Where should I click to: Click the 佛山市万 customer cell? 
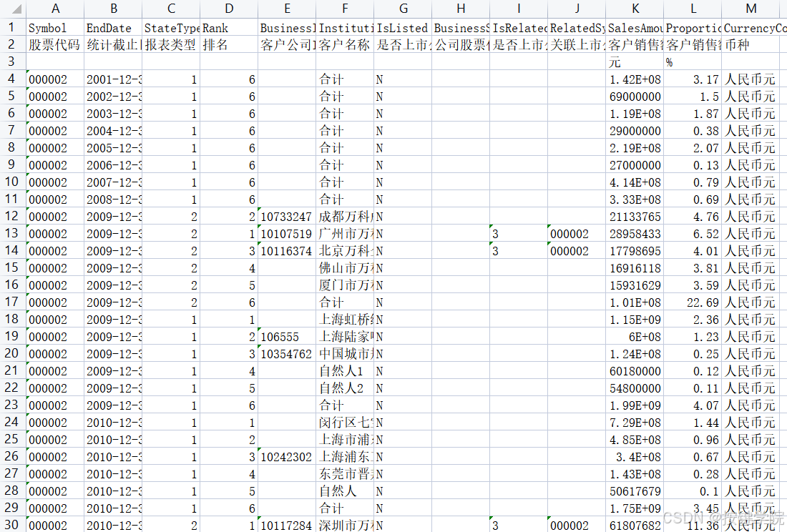pos(345,267)
